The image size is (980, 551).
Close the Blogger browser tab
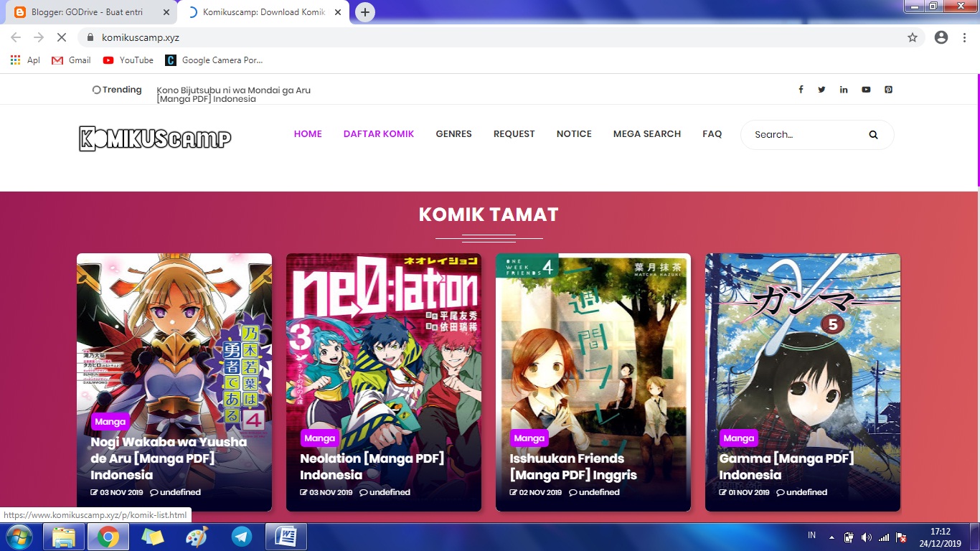pos(166,12)
